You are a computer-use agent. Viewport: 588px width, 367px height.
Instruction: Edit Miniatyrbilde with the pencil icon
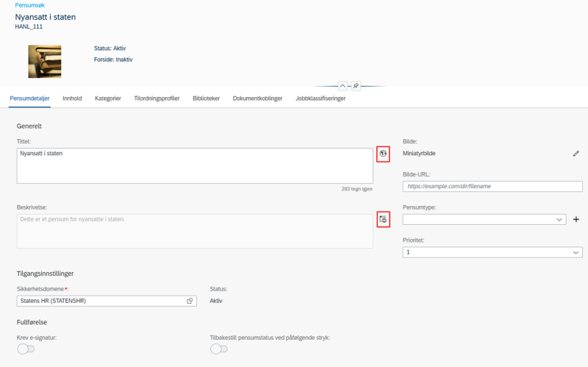[576, 154]
